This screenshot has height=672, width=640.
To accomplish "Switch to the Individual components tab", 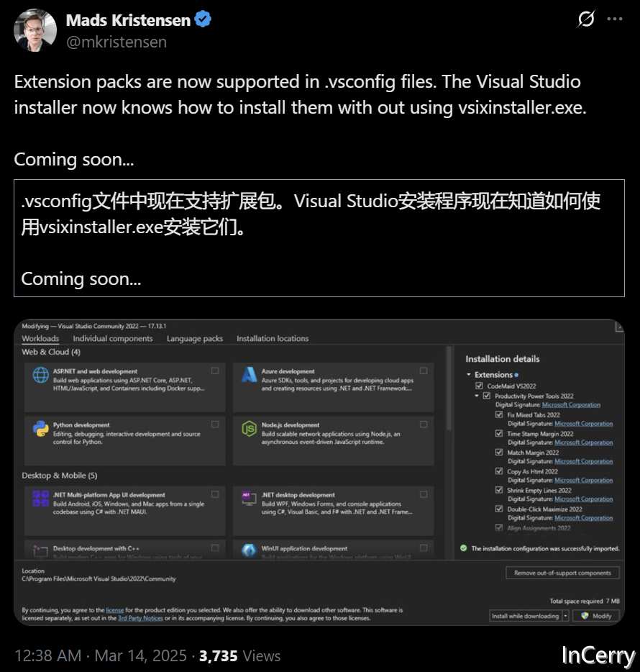I will tap(113, 338).
